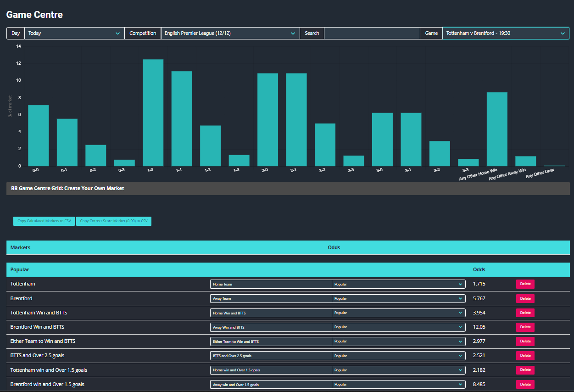Open the Competition dropdown for English Premier League
Image resolution: width=574 pixels, height=392 pixels.
click(229, 33)
